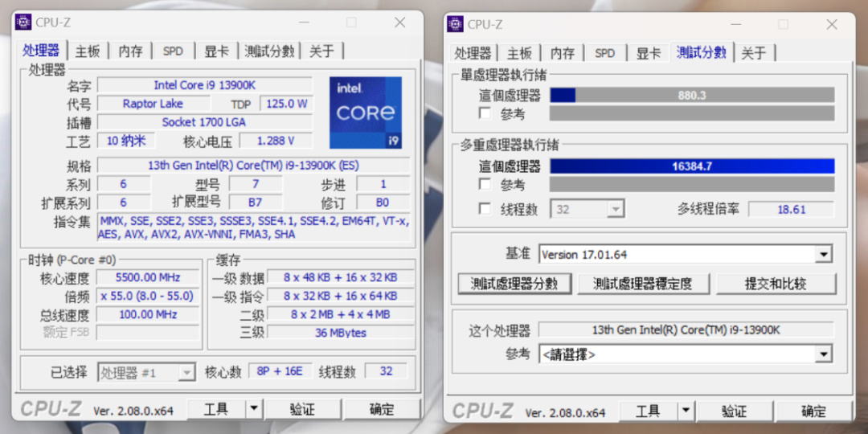Minimize the right CPU-Z window
Screen dimensions: 868x434
[x=735, y=24]
